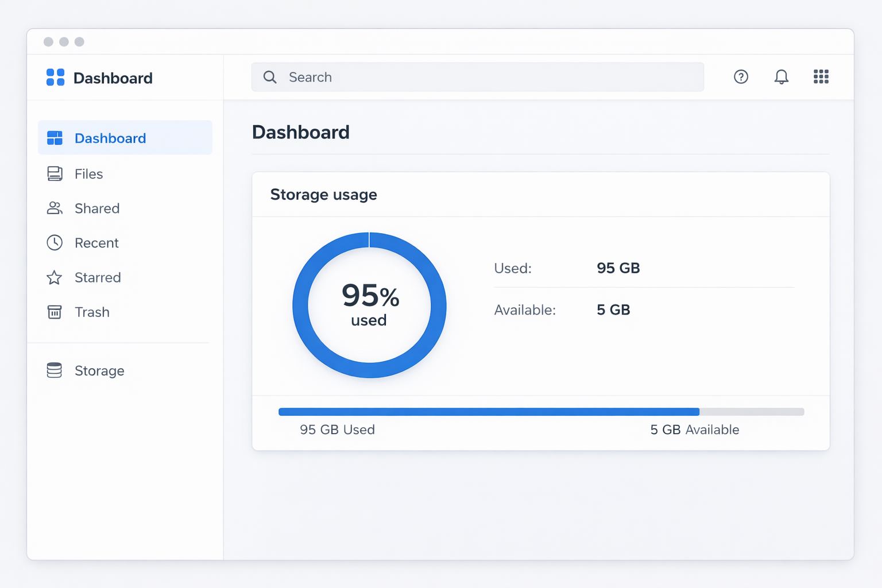The image size is (882, 588).
Task: Click the Trash bin icon
Action: click(x=55, y=312)
